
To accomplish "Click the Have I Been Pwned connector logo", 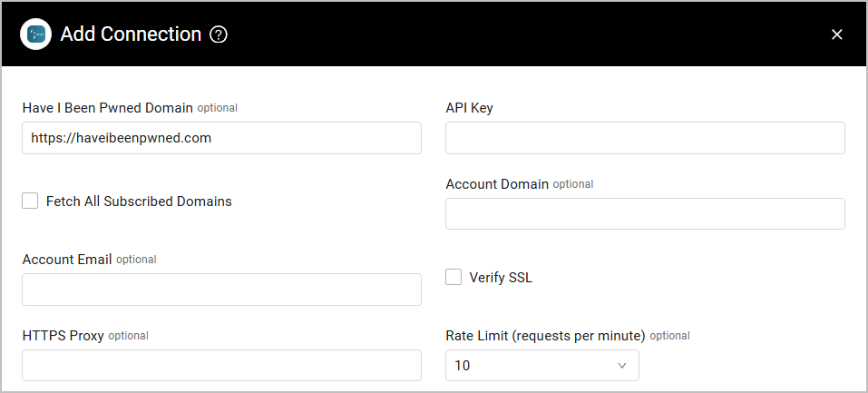I will pyautogui.click(x=35, y=34).
